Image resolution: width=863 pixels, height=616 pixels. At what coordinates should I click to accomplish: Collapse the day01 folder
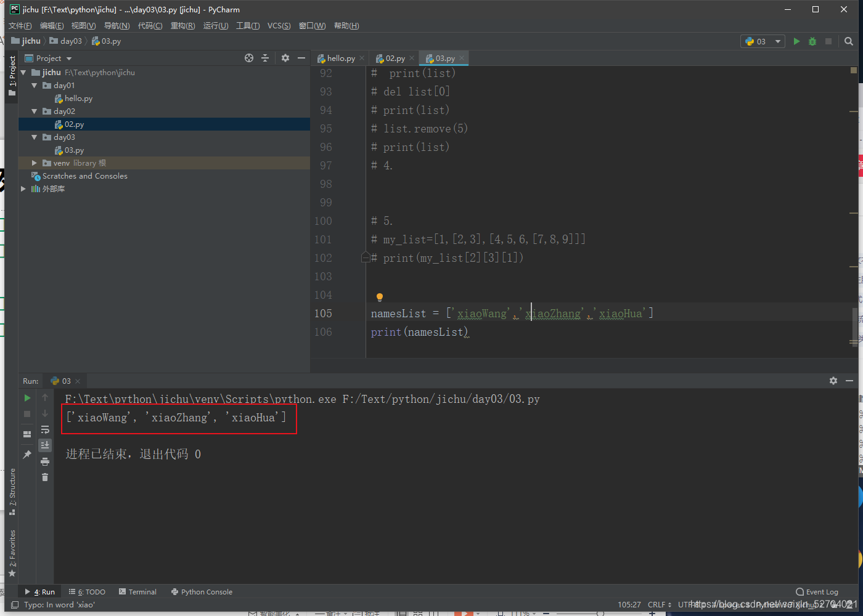35,85
